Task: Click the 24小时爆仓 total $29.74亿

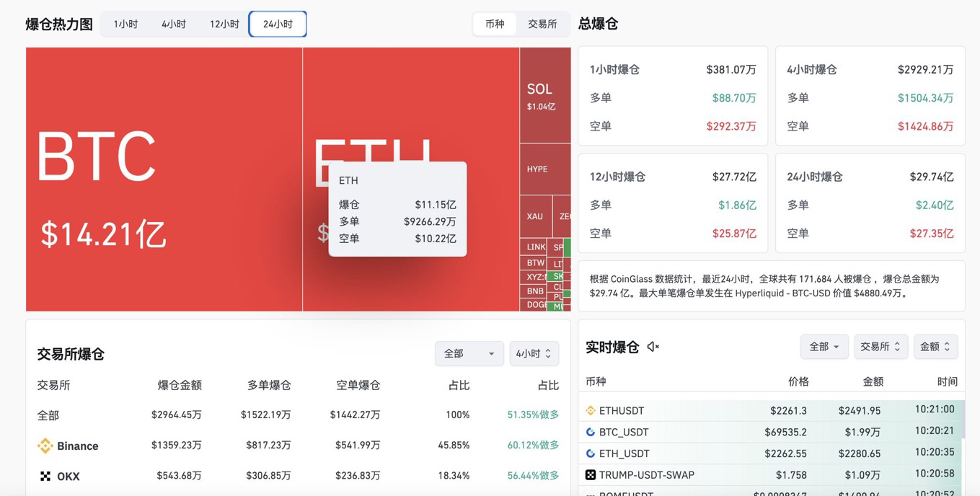Action: coord(932,177)
